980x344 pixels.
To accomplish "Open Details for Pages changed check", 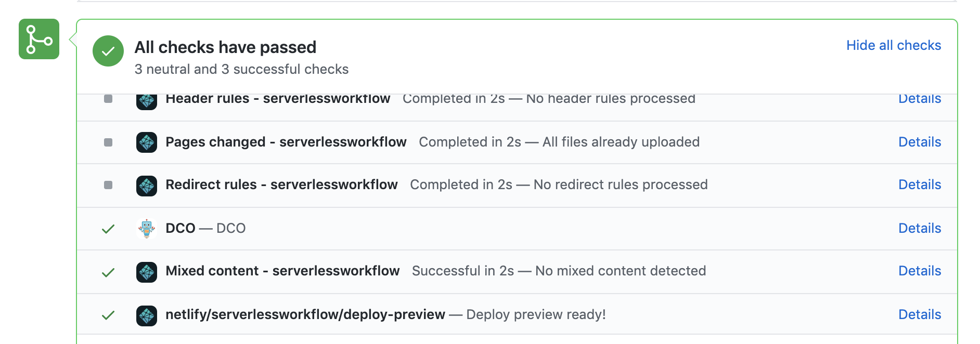I will click(x=920, y=142).
